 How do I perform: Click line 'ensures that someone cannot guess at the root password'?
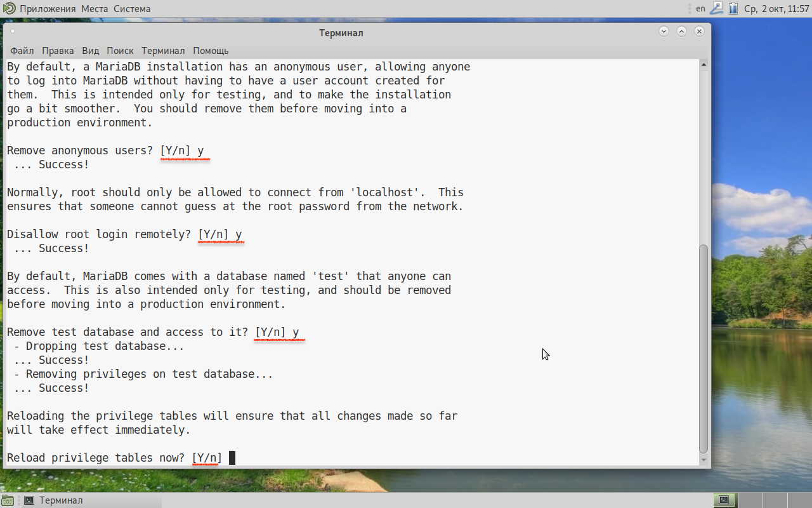click(x=235, y=206)
